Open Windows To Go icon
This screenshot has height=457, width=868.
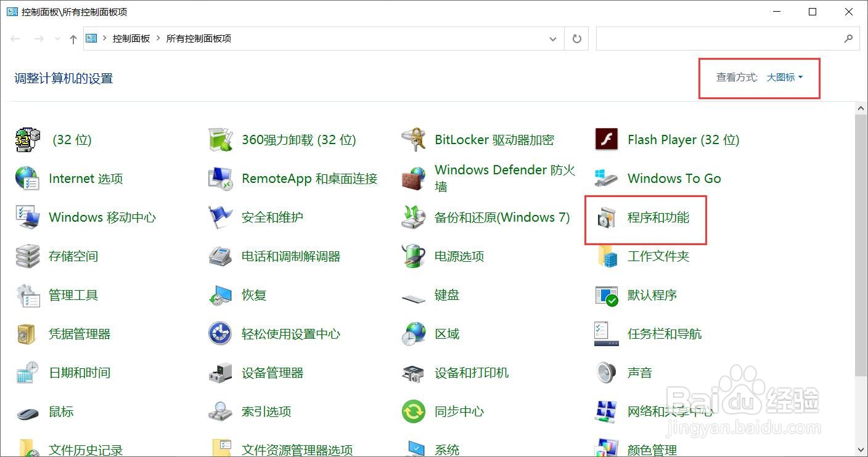(x=606, y=179)
